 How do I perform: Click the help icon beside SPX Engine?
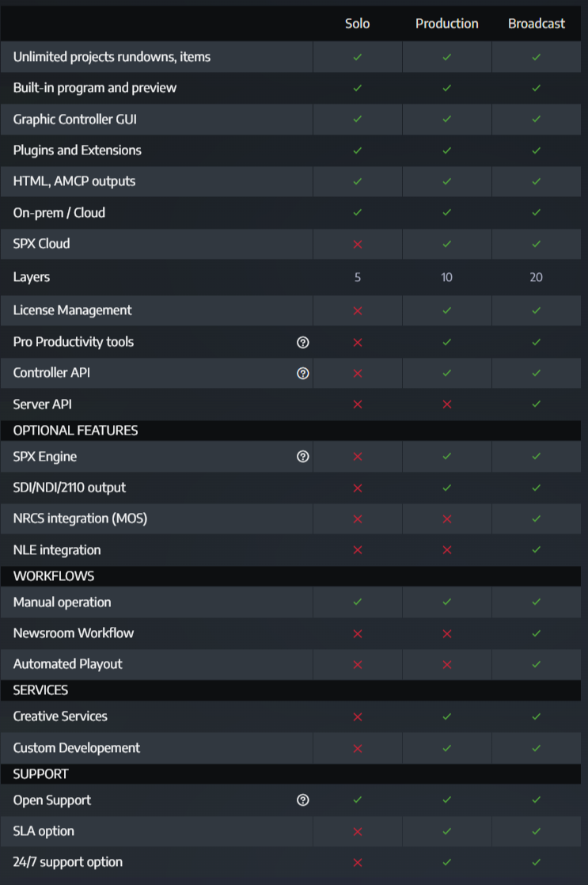[302, 457]
